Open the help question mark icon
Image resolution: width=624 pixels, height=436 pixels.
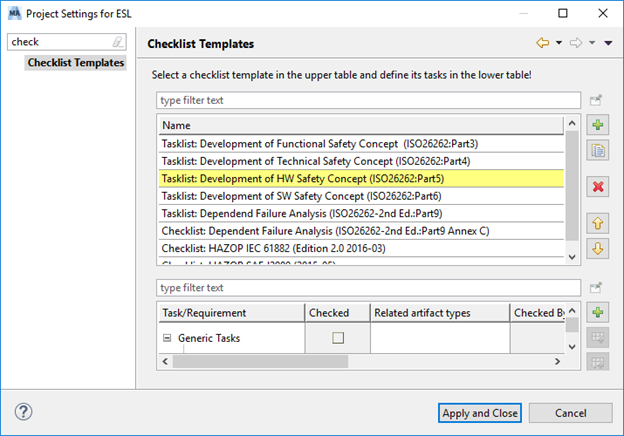[24, 412]
